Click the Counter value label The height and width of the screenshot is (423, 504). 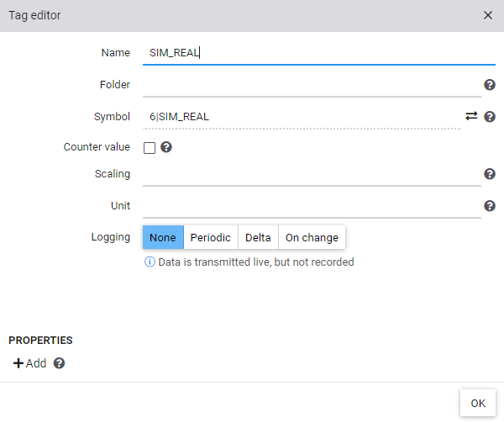pyautogui.click(x=97, y=147)
